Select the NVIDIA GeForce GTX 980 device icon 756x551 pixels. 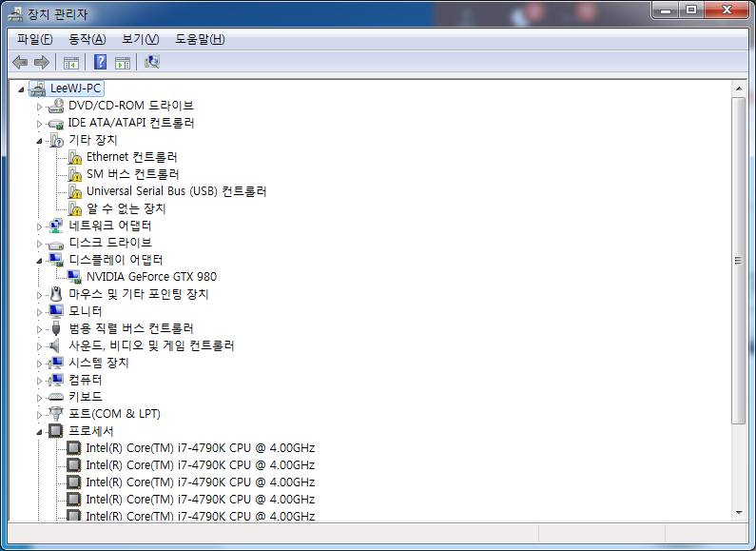(x=75, y=277)
